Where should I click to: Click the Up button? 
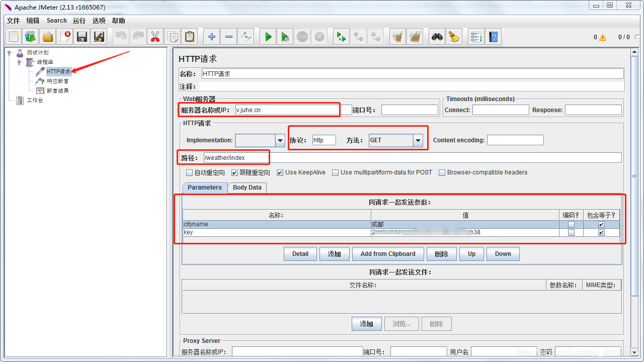tap(471, 254)
